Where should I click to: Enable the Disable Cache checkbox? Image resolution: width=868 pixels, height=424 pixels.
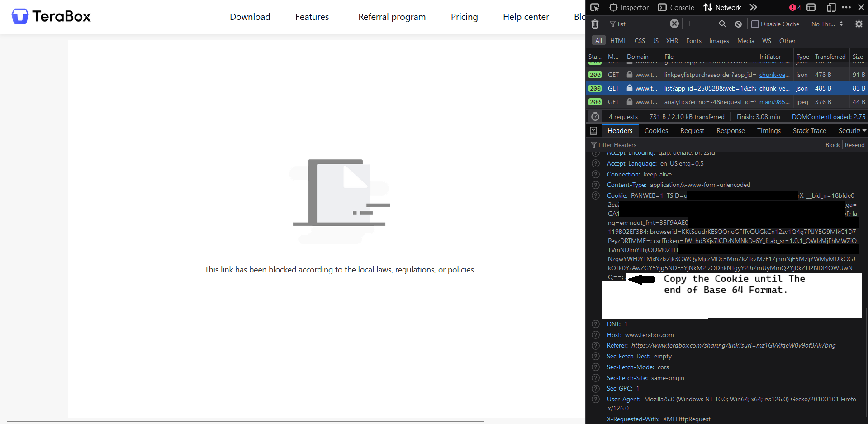pyautogui.click(x=755, y=24)
